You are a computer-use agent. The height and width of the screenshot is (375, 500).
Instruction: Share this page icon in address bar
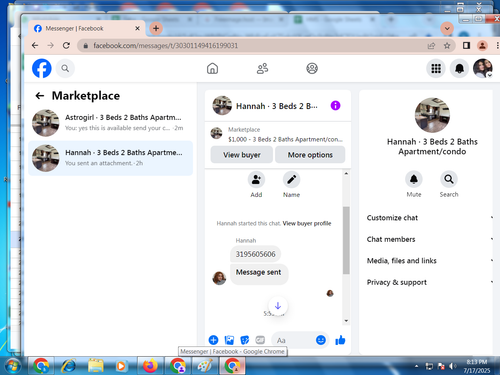pos(431,46)
